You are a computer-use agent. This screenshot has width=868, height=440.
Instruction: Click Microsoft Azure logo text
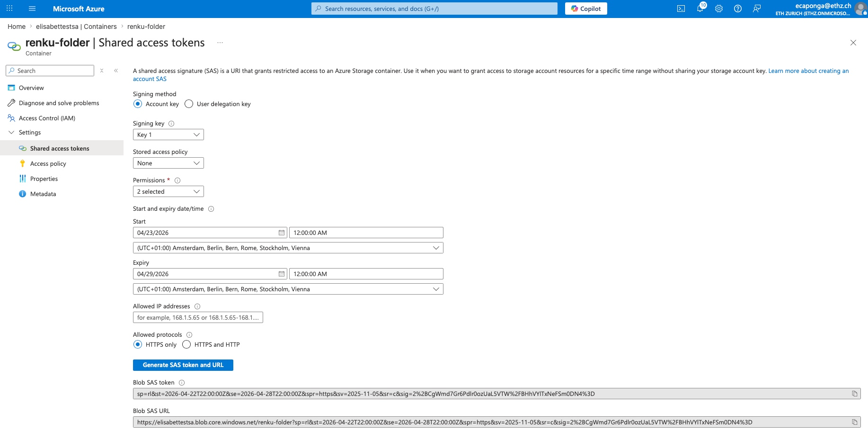(79, 9)
